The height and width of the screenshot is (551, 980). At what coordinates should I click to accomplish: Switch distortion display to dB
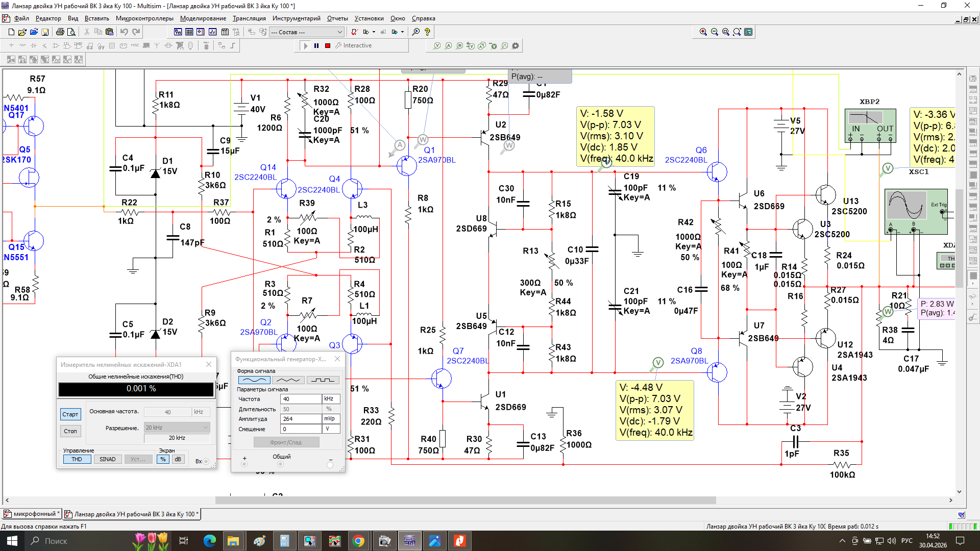[178, 459]
